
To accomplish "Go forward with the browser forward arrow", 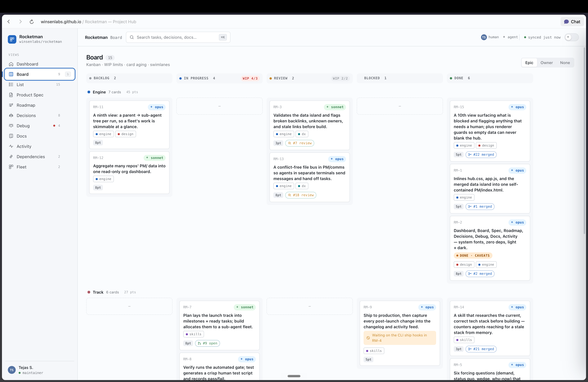I will coord(21,22).
